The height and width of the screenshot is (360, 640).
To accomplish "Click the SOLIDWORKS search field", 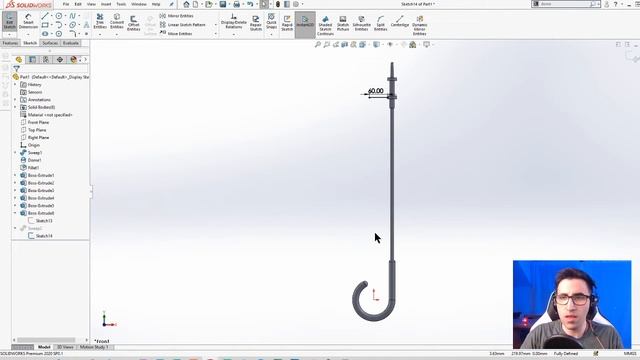I will tap(565, 4).
